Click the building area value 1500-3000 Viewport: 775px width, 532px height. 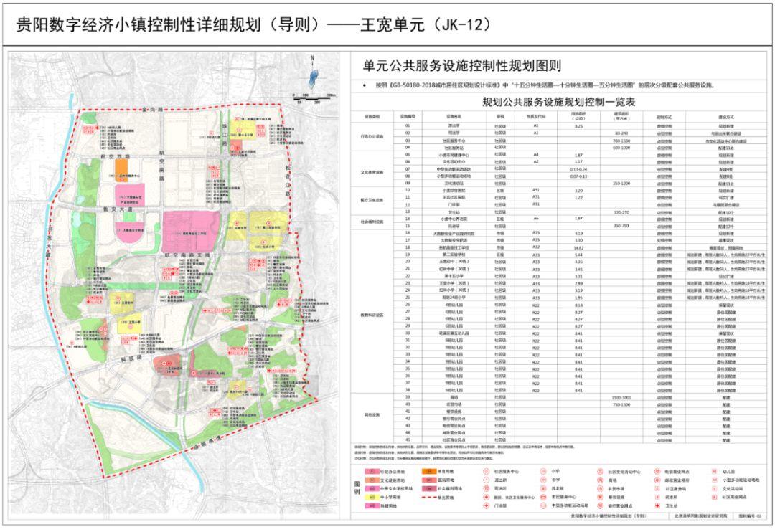click(x=621, y=397)
